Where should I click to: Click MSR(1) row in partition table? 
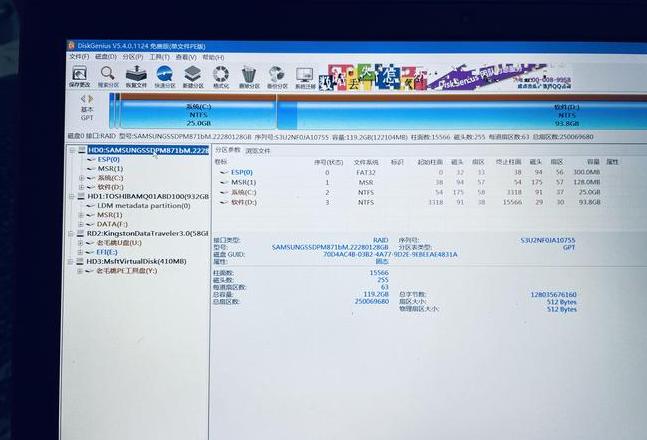click(409, 182)
